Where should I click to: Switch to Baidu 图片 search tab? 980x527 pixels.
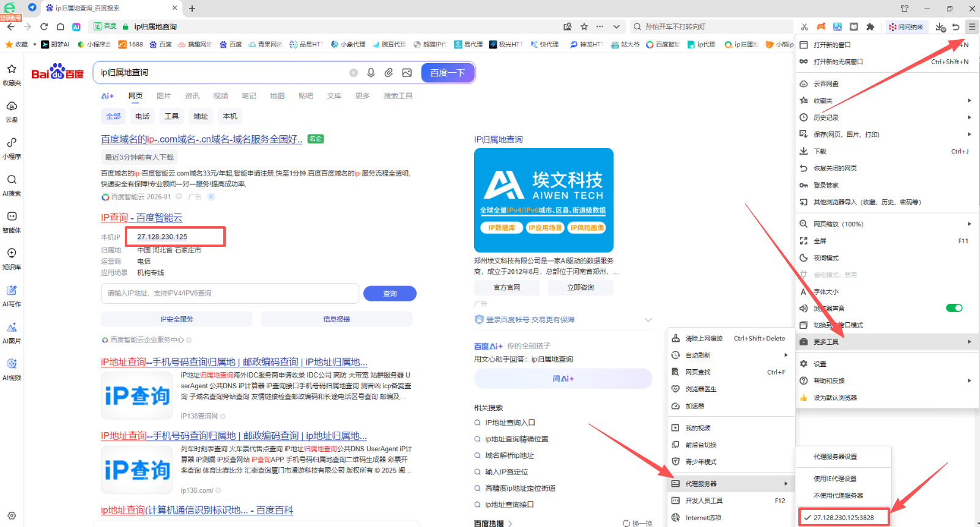(163, 96)
